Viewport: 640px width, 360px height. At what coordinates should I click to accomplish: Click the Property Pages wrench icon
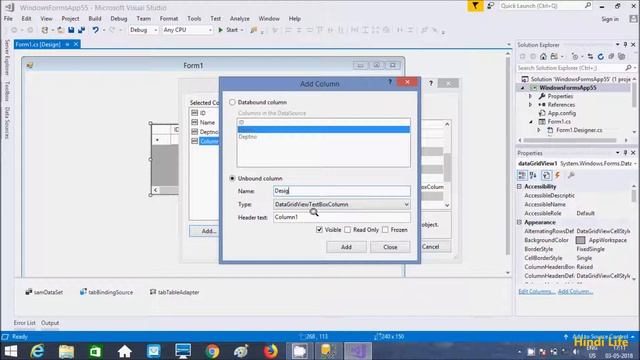(x=571, y=175)
